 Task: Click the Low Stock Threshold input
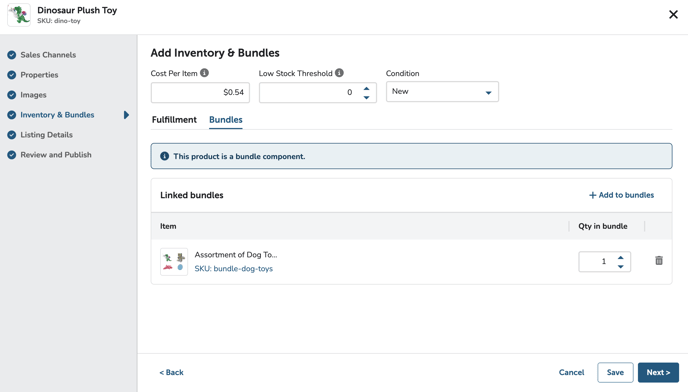point(318,92)
